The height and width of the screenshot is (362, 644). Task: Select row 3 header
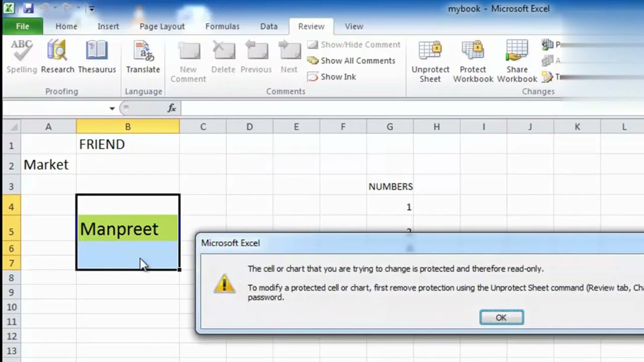pyautogui.click(x=12, y=186)
